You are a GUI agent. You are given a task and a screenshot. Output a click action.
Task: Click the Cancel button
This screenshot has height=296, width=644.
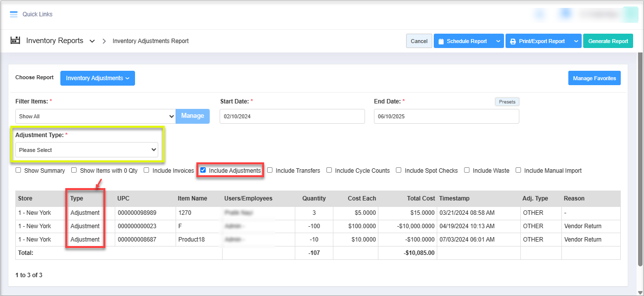[419, 41]
